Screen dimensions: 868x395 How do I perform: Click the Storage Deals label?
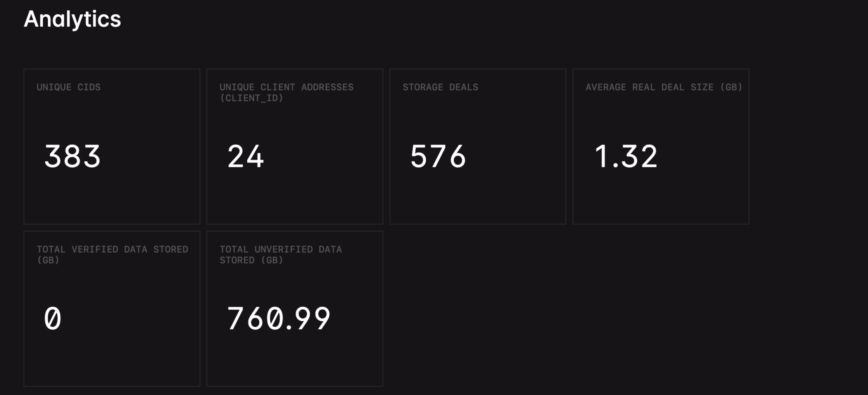[x=440, y=87]
